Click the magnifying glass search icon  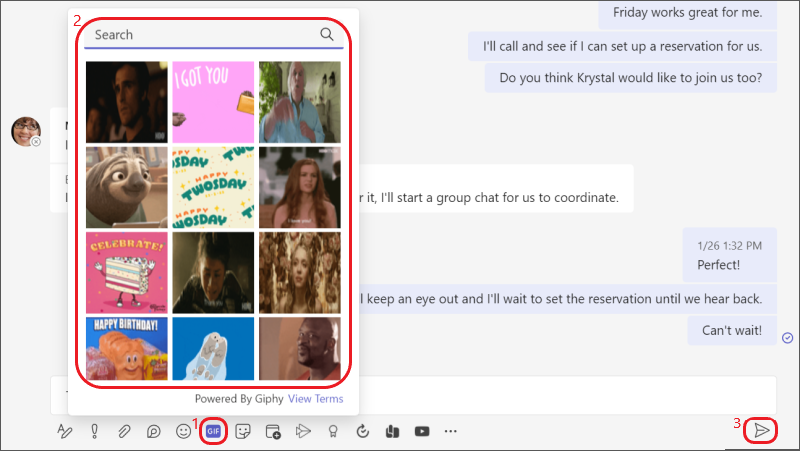[x=327, y=34]
